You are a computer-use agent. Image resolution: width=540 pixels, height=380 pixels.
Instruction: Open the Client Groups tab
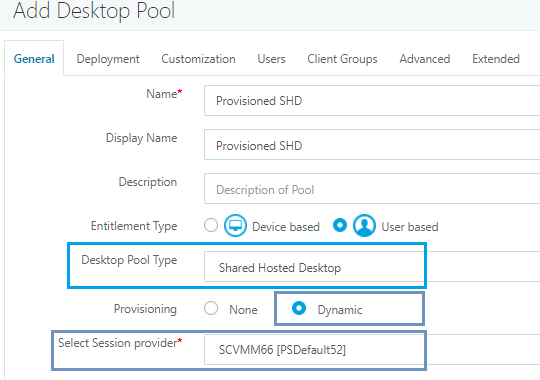coord(342,59)
